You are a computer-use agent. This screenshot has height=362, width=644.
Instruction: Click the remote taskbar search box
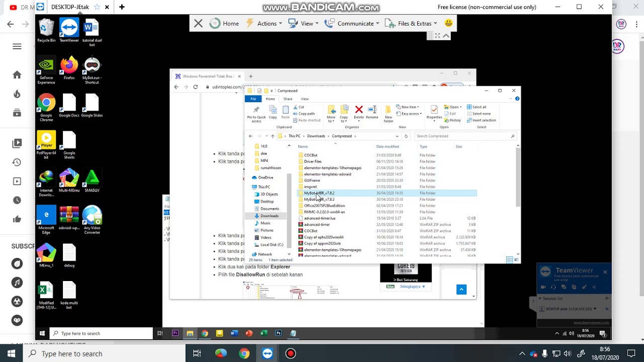click(x=101, y=333)
